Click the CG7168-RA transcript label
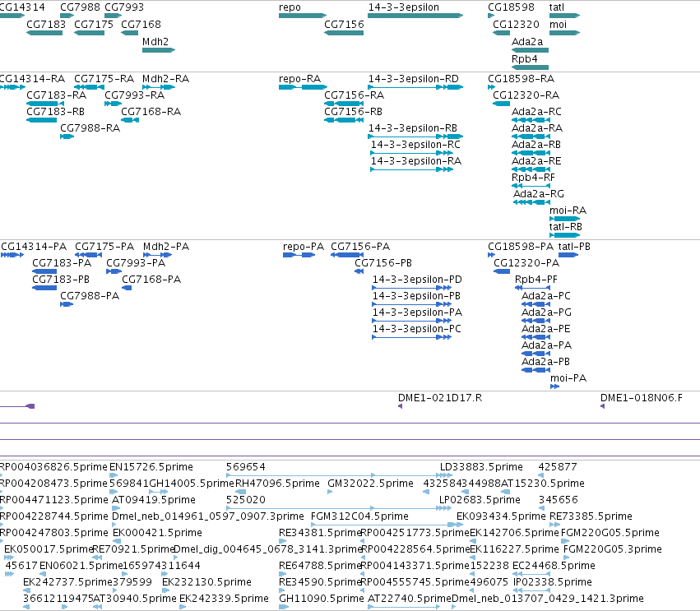The height and width of the screenshot is (611, 700). (x=151, y=112)
